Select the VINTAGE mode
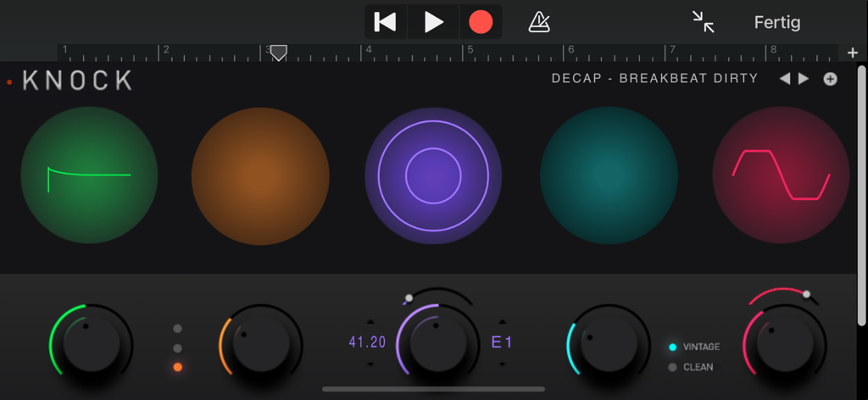Screen dimensions: 868x400 [694, 347]
